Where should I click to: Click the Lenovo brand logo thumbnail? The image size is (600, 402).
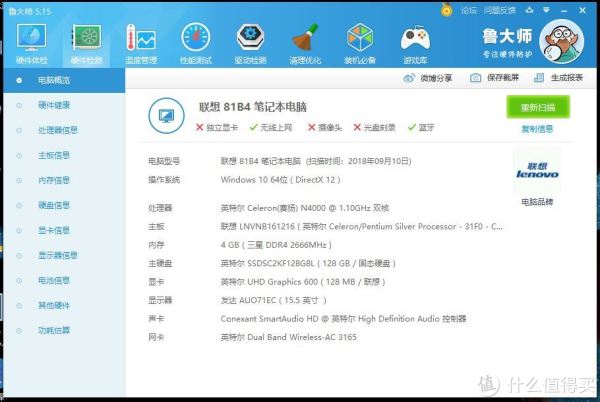click(x=537, y=171)
